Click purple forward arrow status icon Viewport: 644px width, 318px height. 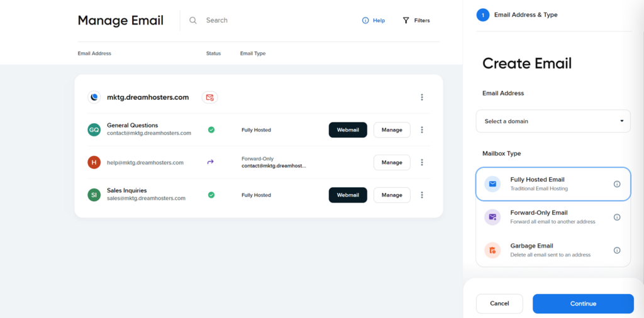[x=211, y=163]
